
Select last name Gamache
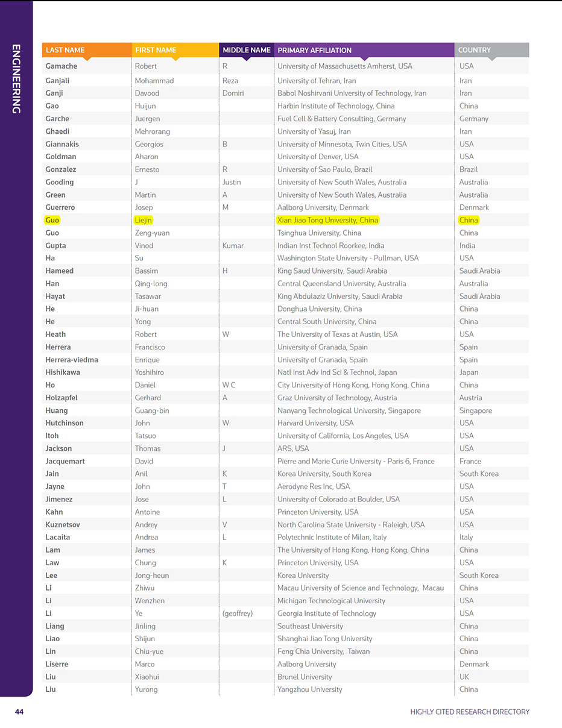(x=61, y=66)
